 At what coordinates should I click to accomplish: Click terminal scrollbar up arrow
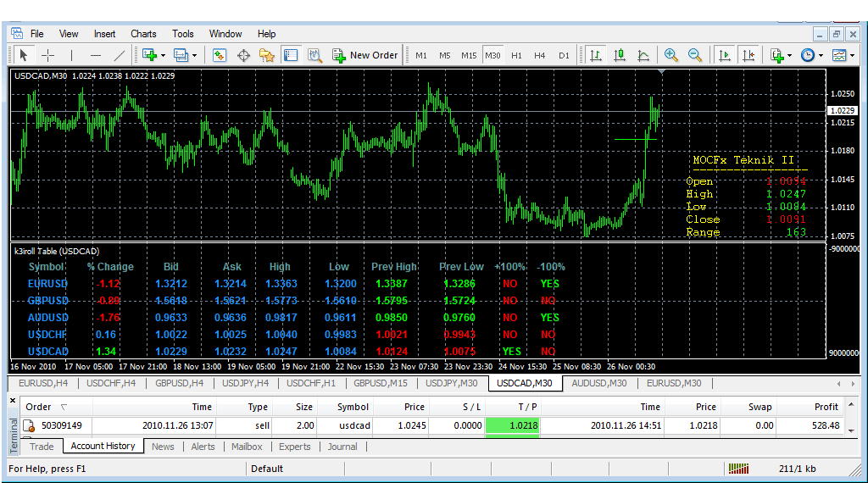[x=851, y=404]
